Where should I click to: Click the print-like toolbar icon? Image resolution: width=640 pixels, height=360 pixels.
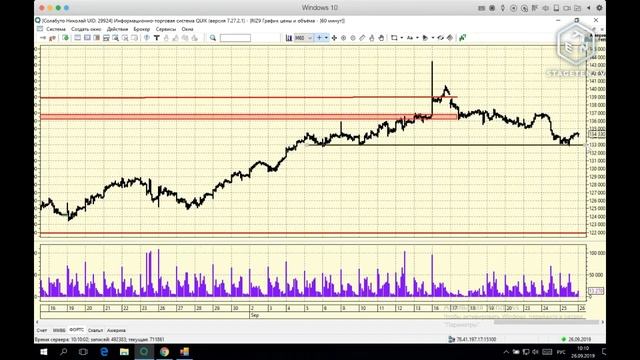pyautogui.click(x=106, y=38)
